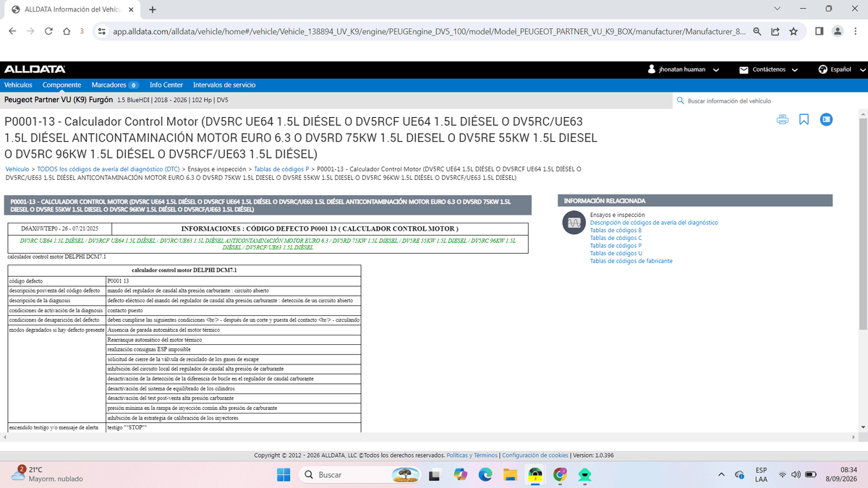Viewport: 868px width, 488px height.
Task: Open File Explorer from taskbar
Action: 510,474
